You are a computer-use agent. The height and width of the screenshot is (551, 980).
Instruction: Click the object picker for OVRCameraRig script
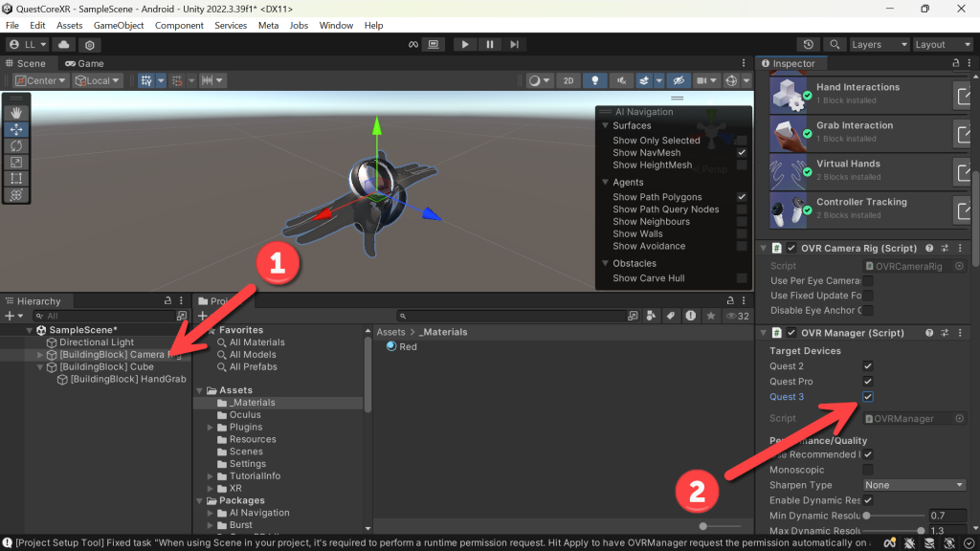pyautogui.click(x=959, y=266)
